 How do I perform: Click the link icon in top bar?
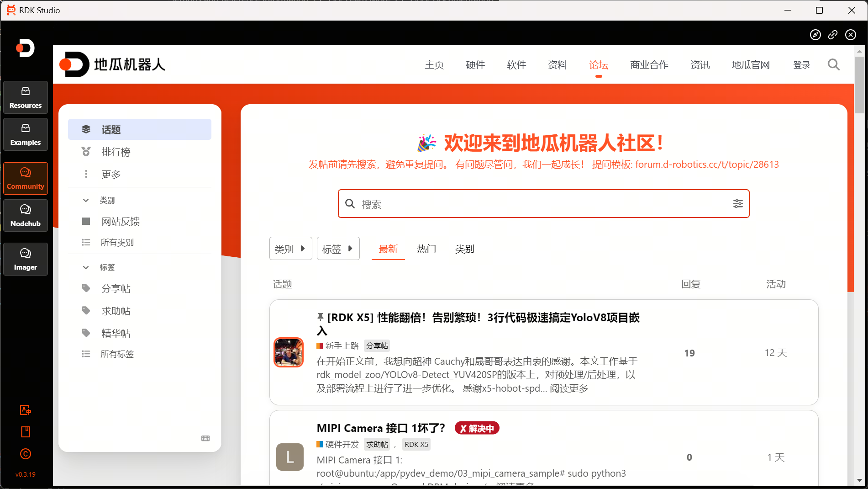coord(833,35)
